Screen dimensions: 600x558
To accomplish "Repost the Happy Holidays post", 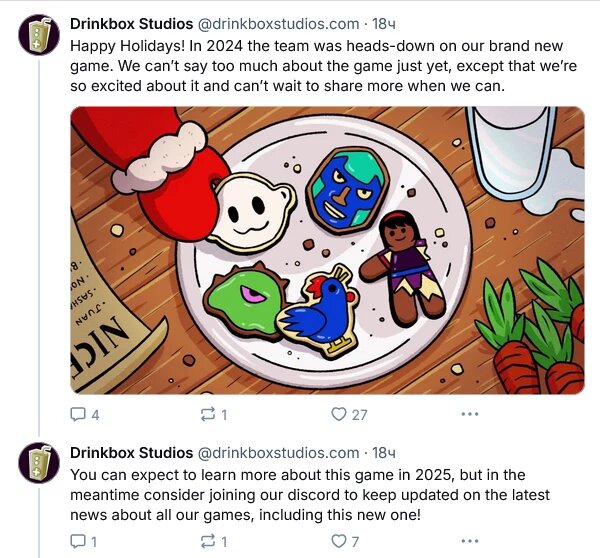I will 208,414.
